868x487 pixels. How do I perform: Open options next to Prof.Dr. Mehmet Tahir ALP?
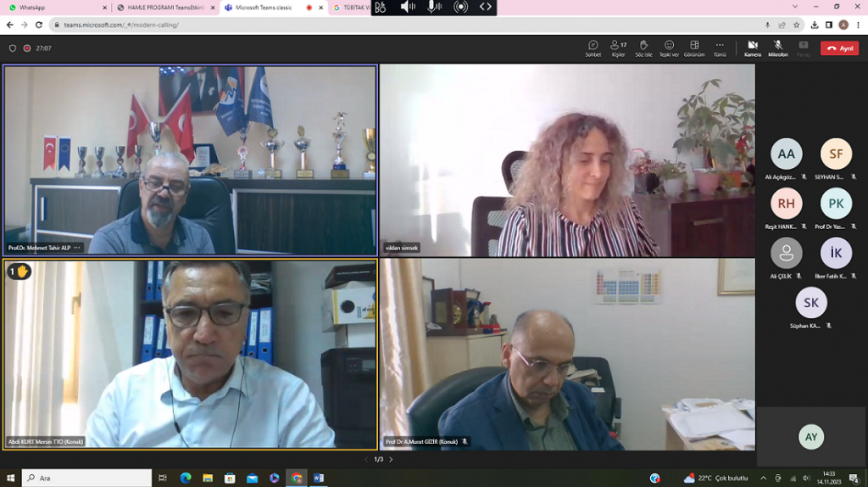77,248
